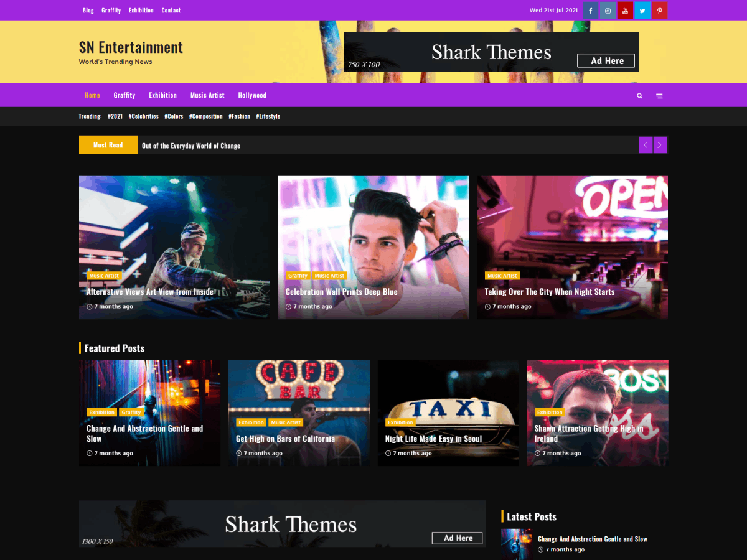Click the bottom banner Ad Here button

point(457,538)
